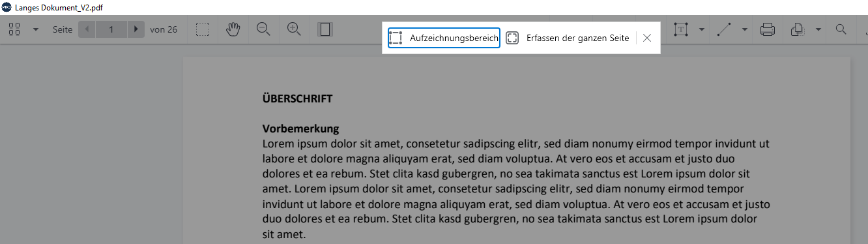Open the search magnifier icon
Viewport: 868px width, 244px height.
[841, 29]
